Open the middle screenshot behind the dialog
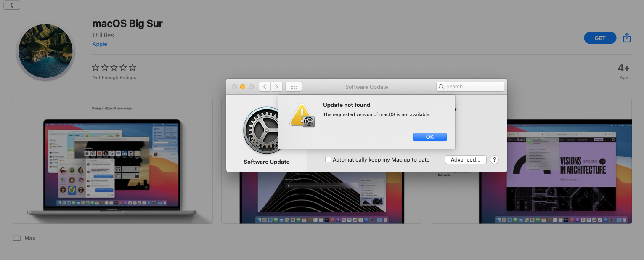644x260 pixels. 322,198
